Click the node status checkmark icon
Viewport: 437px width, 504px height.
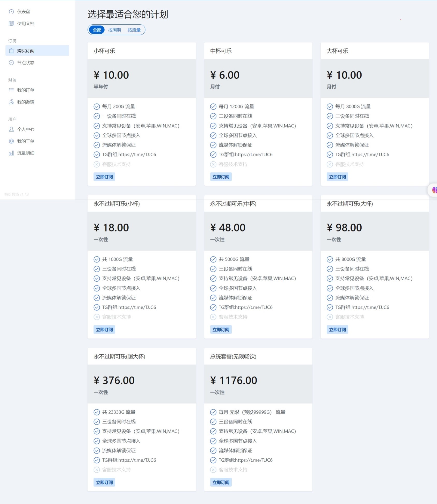(x=11, y=63)
